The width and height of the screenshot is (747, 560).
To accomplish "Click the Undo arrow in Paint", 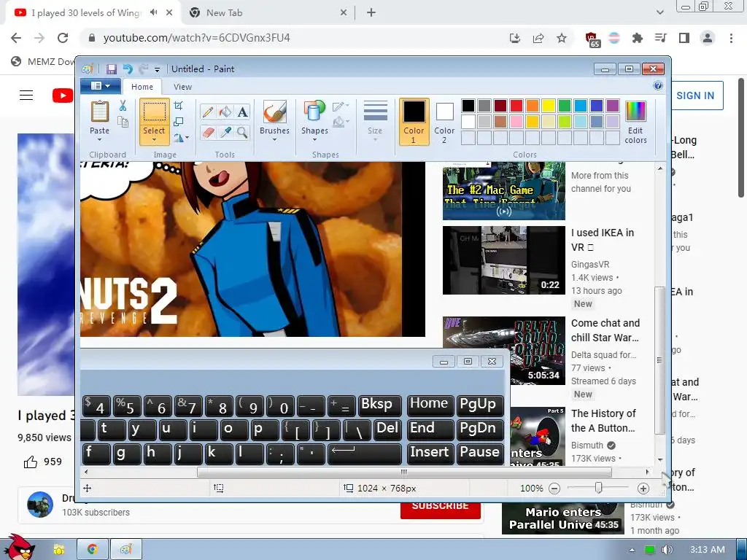I will point(128,69).
